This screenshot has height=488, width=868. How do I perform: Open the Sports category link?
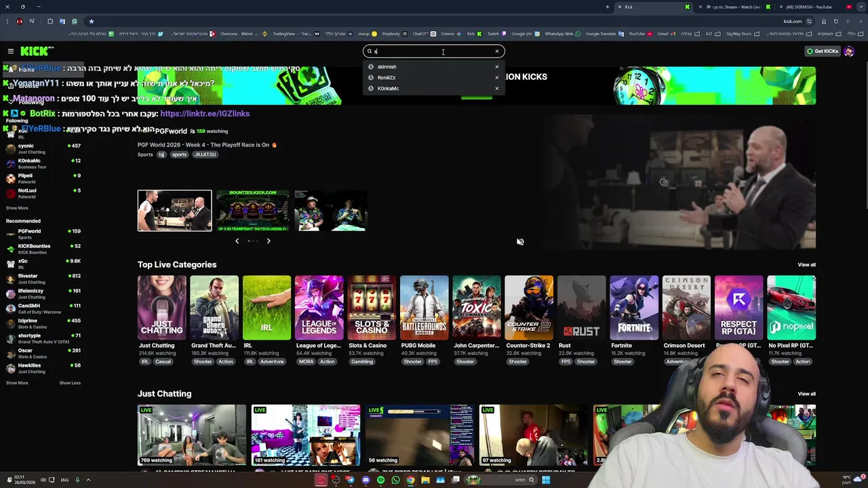pyautogui.click(x=145, y=155)
